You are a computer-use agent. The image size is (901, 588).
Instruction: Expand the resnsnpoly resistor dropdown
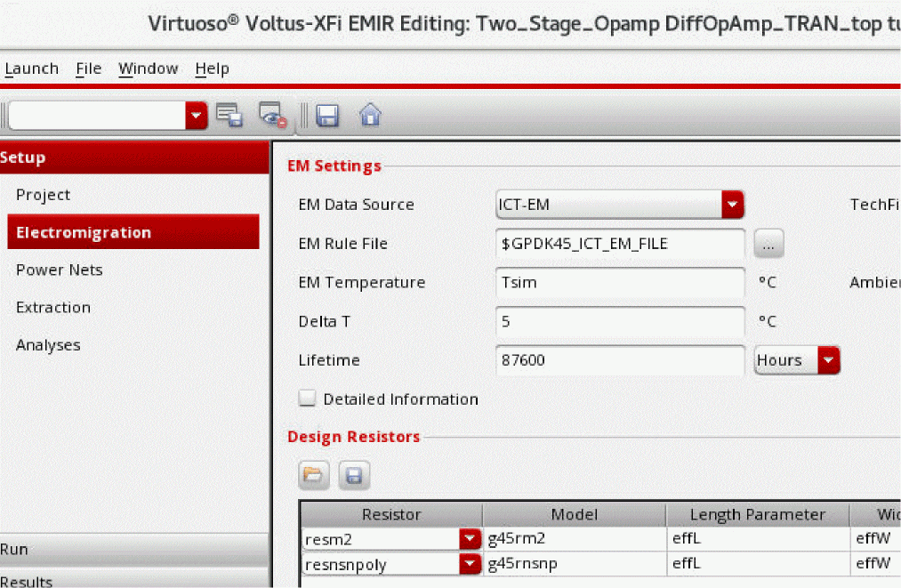tap(469, 564)
